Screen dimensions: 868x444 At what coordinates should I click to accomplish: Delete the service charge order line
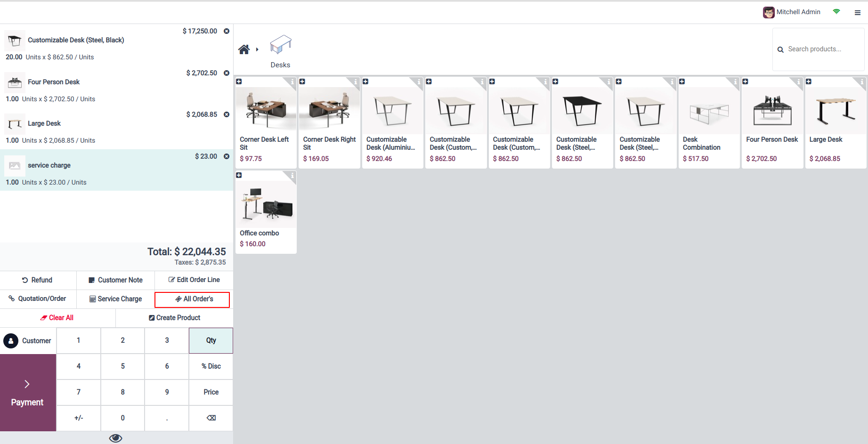pyautogui.click(x=227, y=156)
